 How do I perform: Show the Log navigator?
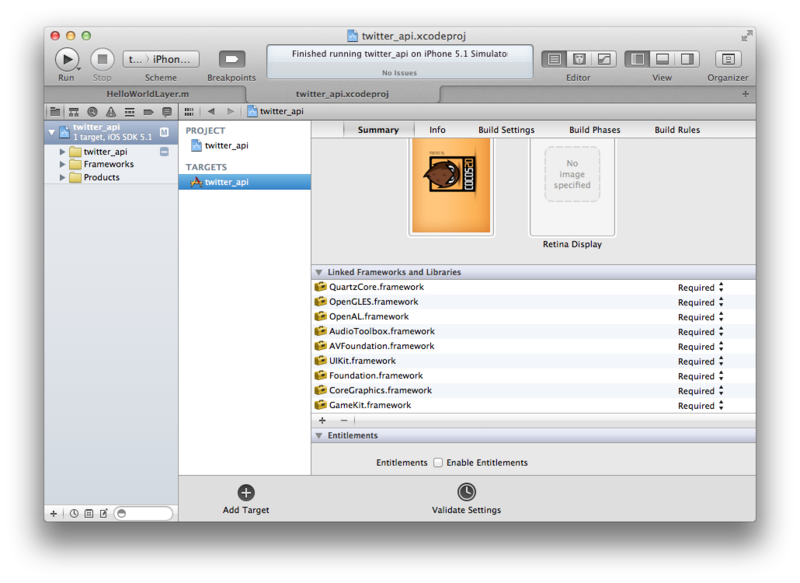(167, 112)
